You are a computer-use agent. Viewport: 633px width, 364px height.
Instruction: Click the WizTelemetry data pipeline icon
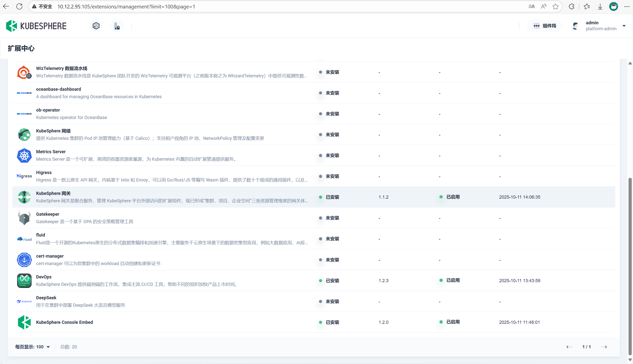pyautogui.click(x=24, y=72)
